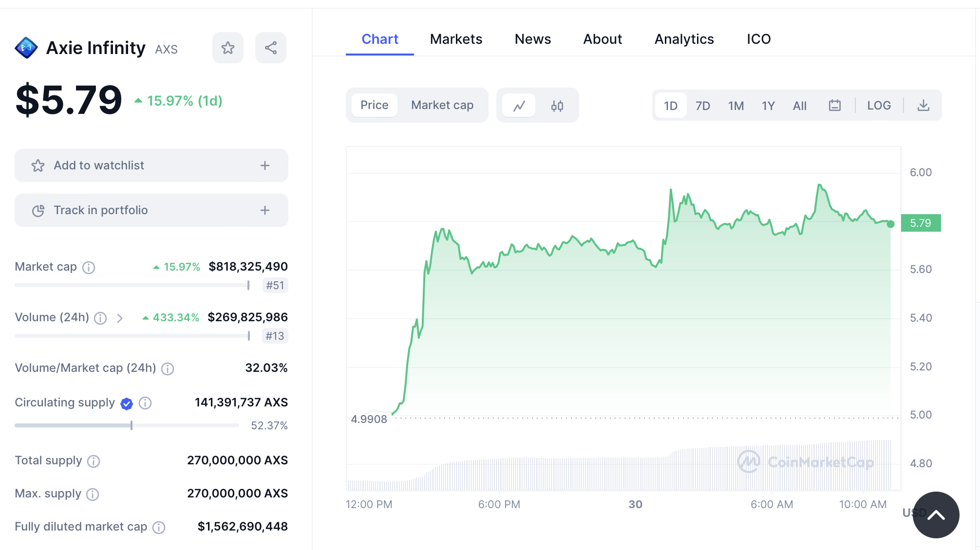Switch to line chart view icon
Image resolution: width=980 pixels, height=550 pixels.
(x=519, y=106)
